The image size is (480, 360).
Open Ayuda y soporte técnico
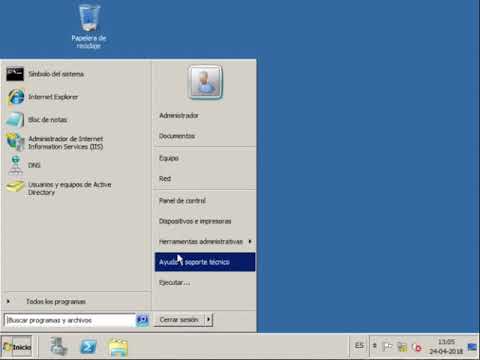(205, 262)
